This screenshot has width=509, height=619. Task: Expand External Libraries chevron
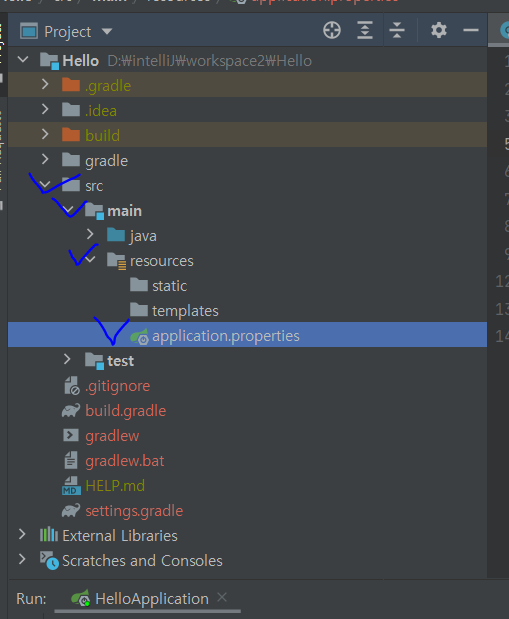tap(22, 535)
